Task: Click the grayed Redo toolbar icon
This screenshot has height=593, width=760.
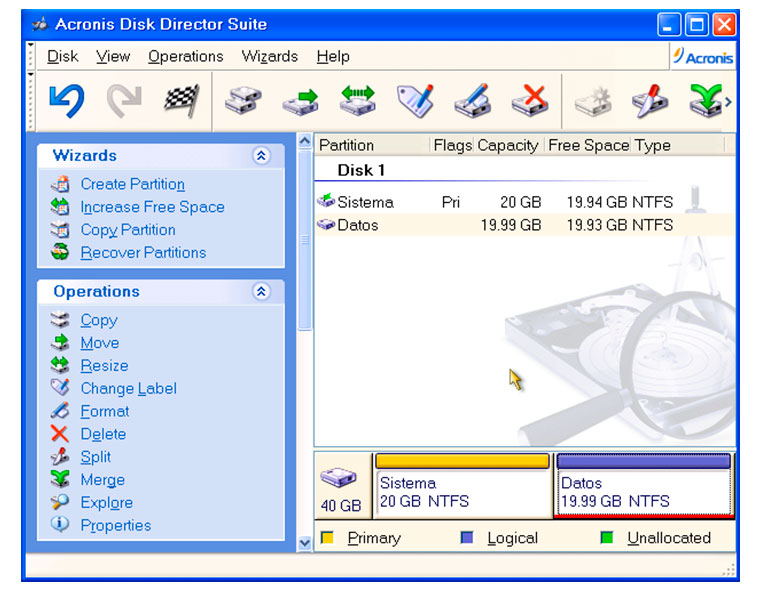Action: (124, 101)
